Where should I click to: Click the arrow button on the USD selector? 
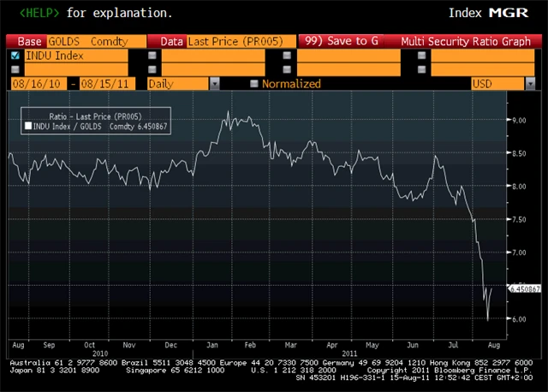coord(532,84)
